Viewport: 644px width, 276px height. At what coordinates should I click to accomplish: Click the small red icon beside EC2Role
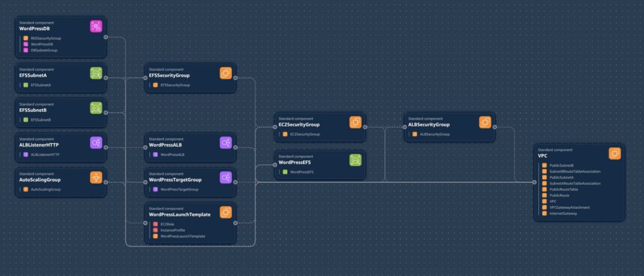(x=155, y=224)
